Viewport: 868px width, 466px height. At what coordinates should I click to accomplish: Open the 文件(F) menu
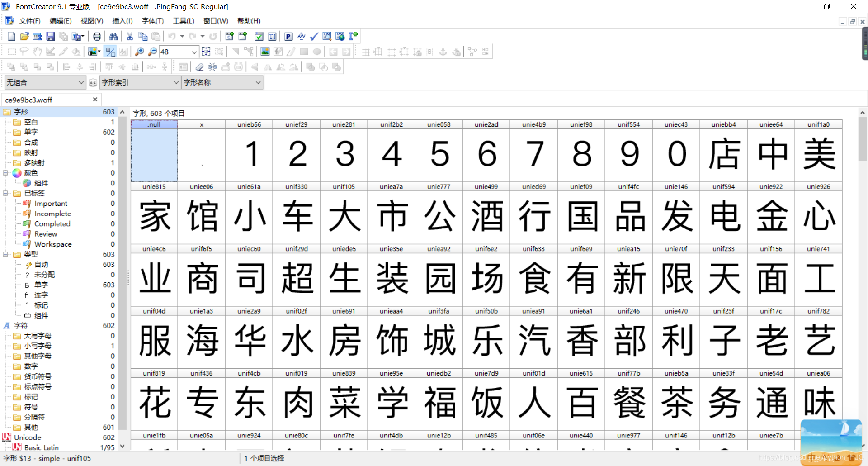[x=30, y=21]
